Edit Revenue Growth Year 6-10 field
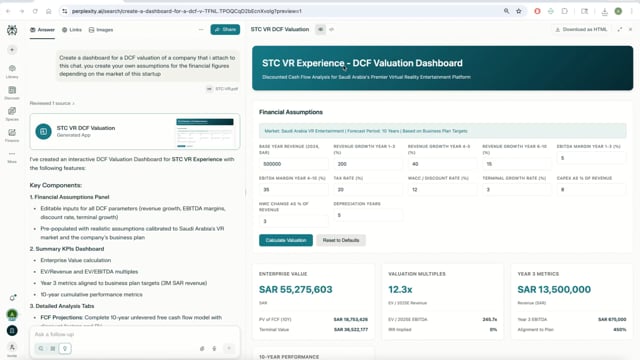 pos(517,164)
